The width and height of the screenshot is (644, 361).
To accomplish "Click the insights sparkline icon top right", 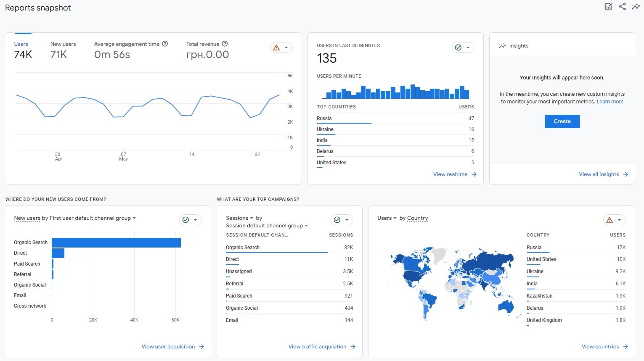I will (x=636, y=7).
